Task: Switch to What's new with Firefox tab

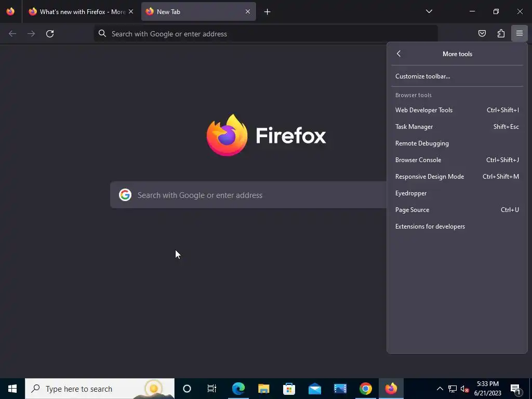Action: [x=82, y=11]
